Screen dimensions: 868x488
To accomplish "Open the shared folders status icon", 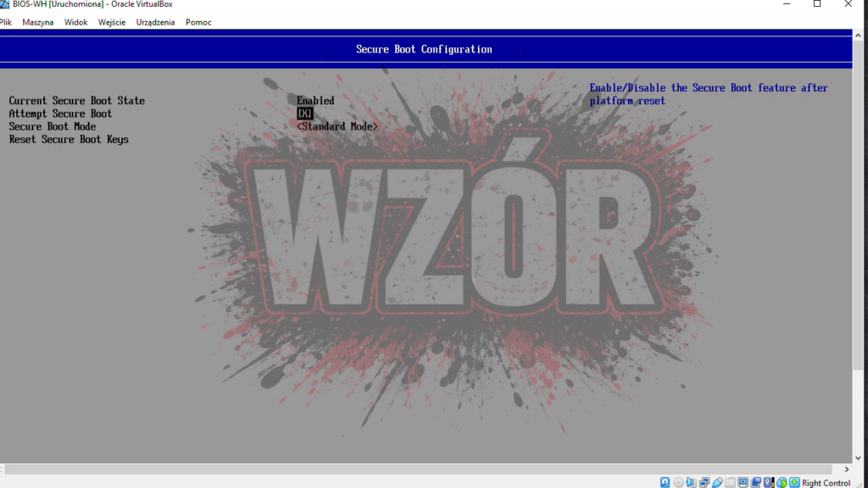I will [x=730, y=482].
